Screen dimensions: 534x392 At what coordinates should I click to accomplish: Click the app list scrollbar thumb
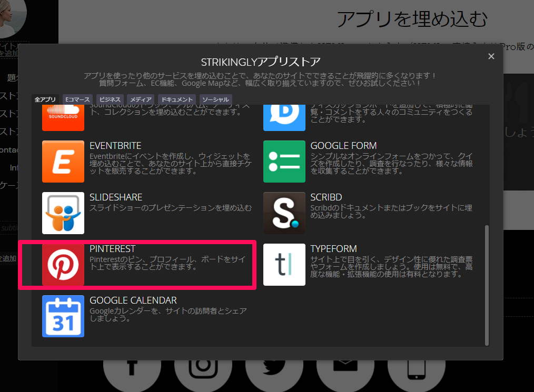487,285
